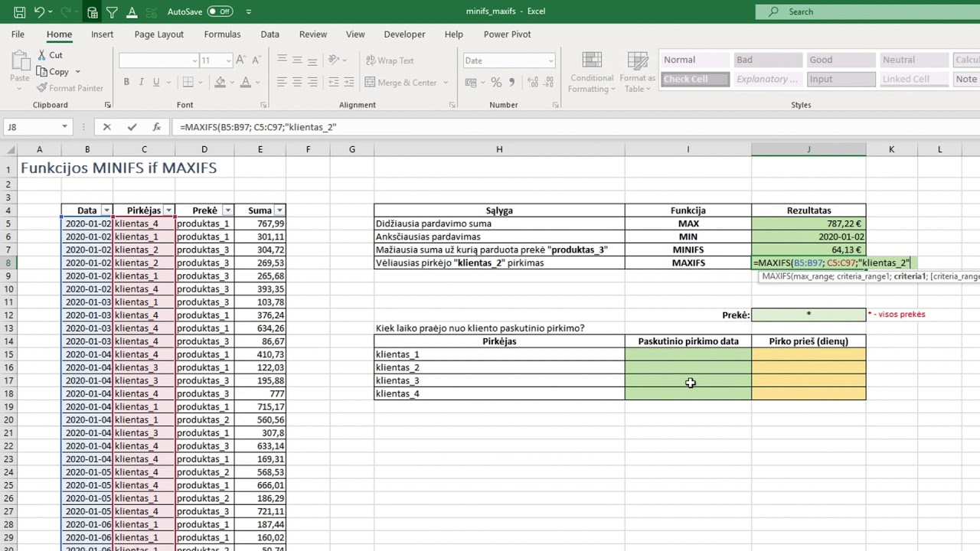The height and width of the screenshot is (551, 980).
Task: Apply the Bad cell style
Action: click(767, 60)
